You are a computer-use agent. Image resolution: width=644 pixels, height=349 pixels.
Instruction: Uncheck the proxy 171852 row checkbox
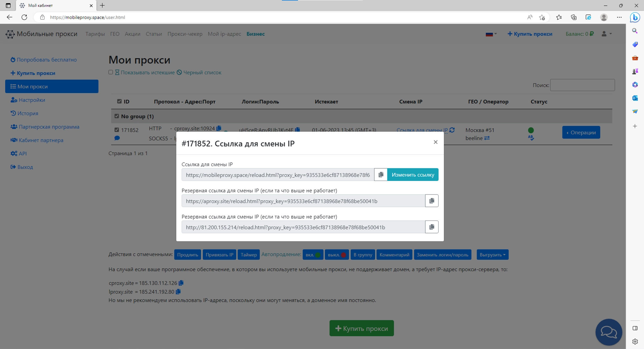[117, 130]
